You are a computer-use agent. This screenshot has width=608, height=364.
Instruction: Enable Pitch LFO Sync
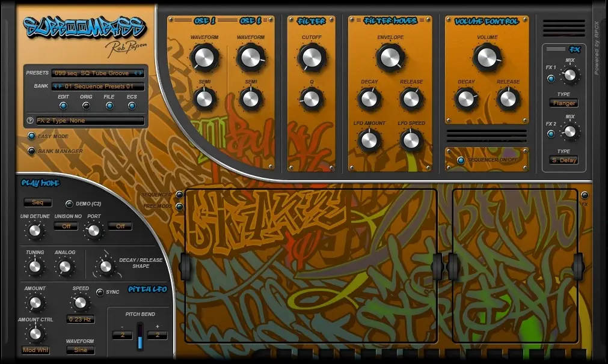(x=100, y=292)
